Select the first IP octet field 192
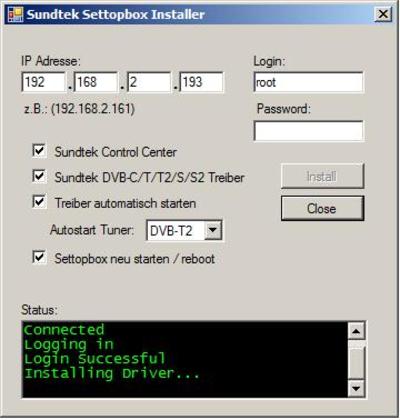 click(x=43, y=82)
